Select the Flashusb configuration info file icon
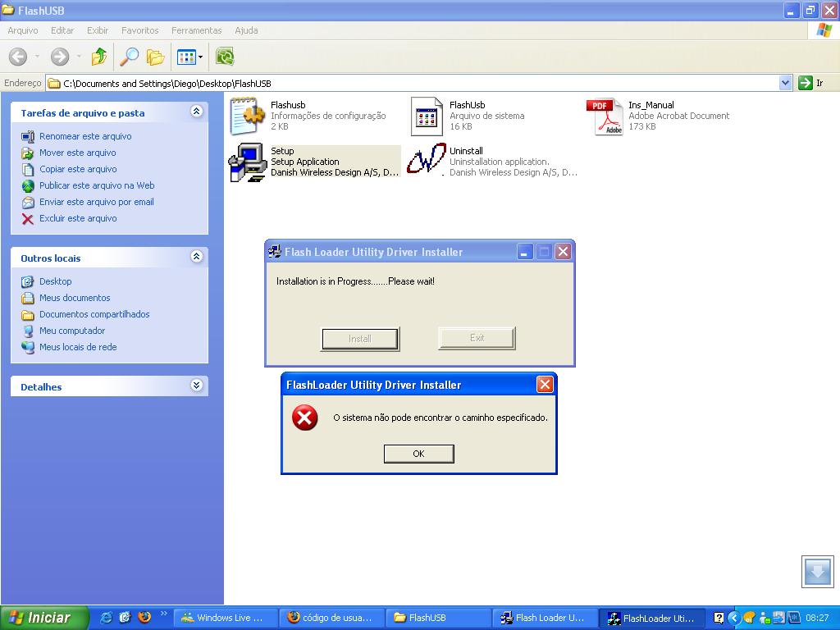 pos(247,116)
